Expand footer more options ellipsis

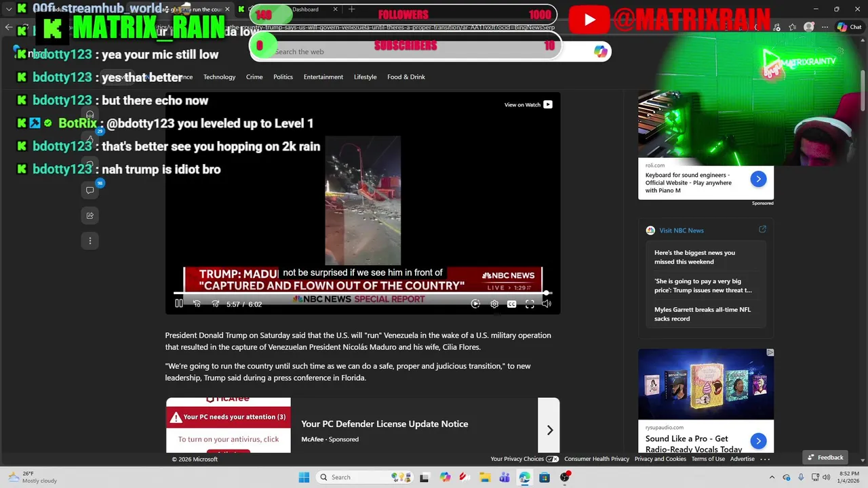[765, 459]
